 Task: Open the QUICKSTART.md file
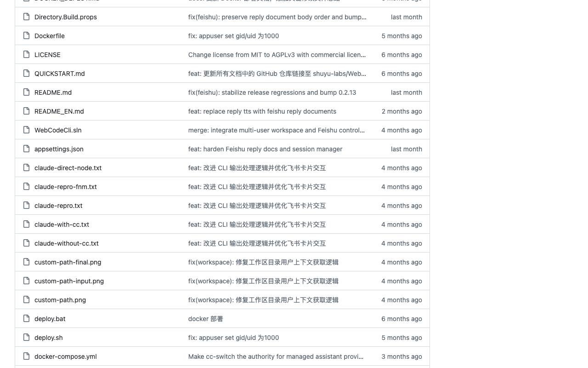tap(60, 74)
